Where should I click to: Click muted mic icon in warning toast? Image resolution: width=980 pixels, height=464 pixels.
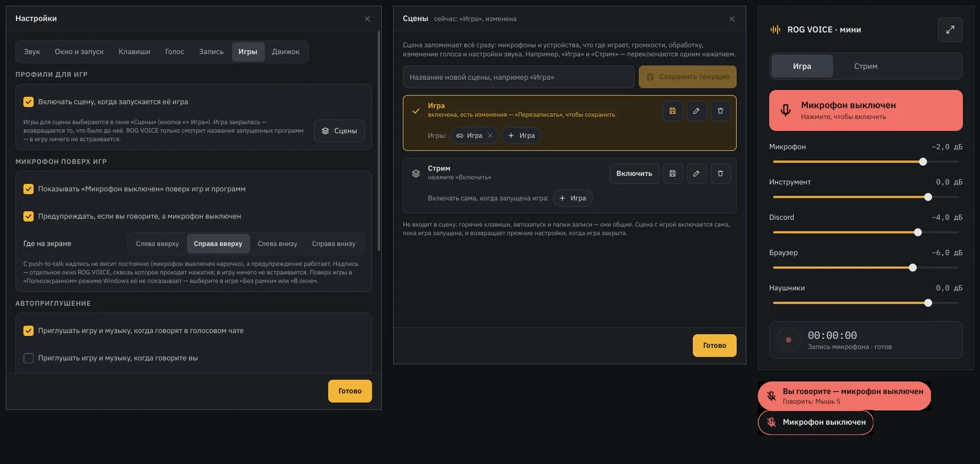772,396
